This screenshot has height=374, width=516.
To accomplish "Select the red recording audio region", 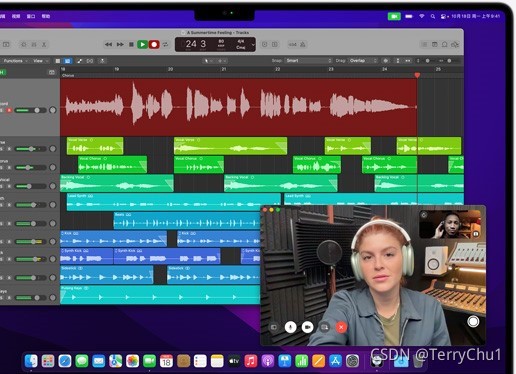I will (239, 107).
